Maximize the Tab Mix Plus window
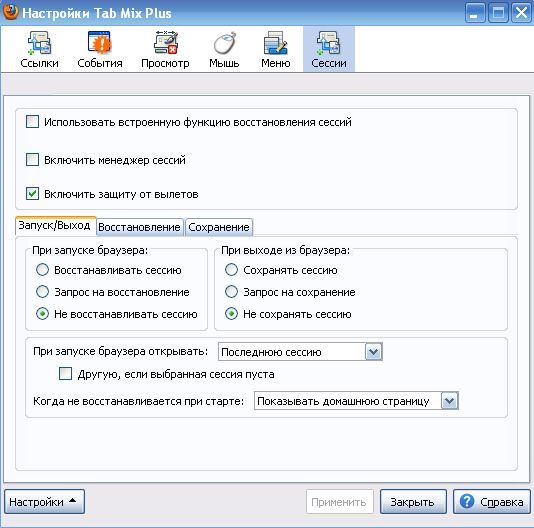 (x=498, y=13)
